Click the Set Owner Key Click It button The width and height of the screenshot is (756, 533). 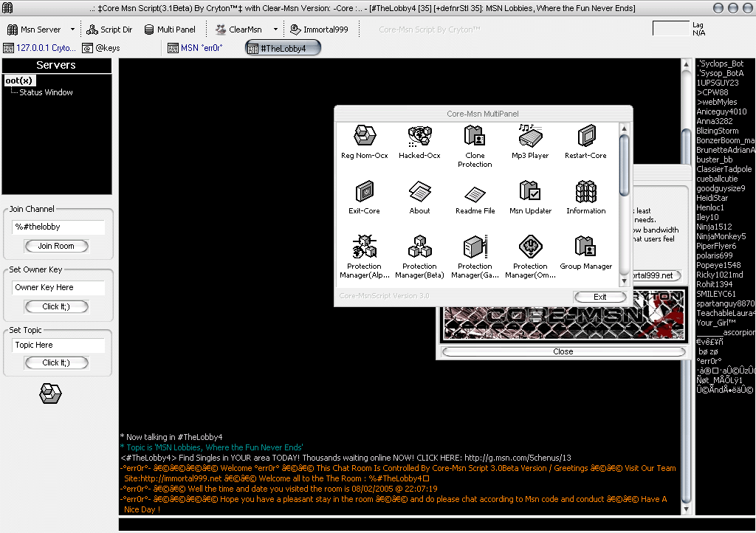point(56,306)
